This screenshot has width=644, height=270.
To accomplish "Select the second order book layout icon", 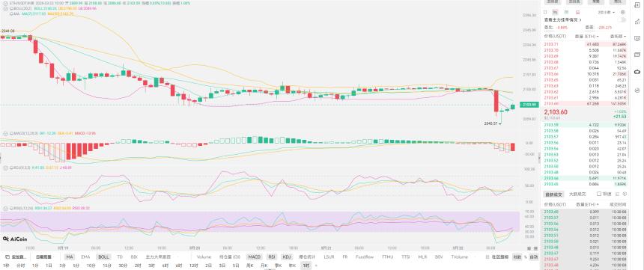I will pos(555,12).
